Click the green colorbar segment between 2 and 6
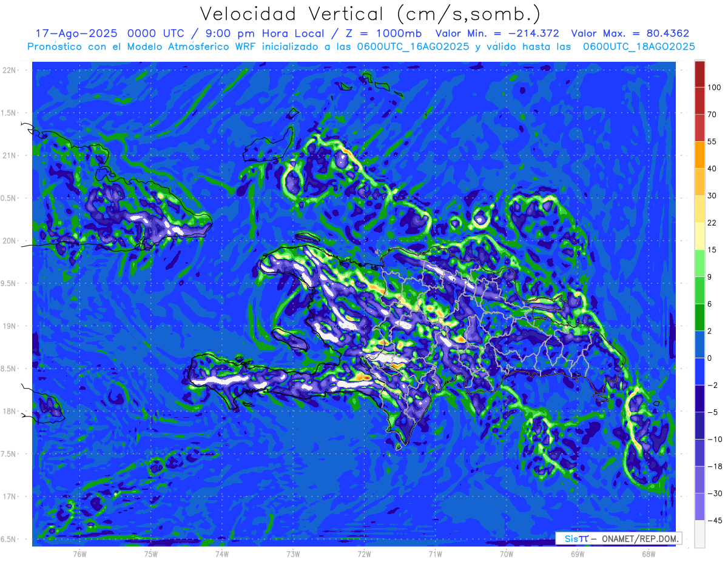The height and width of the screenshot is (562, 728). click(699, 318)
